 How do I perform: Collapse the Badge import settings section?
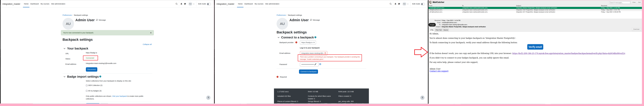pyautogui.click(x=64, y=77)
